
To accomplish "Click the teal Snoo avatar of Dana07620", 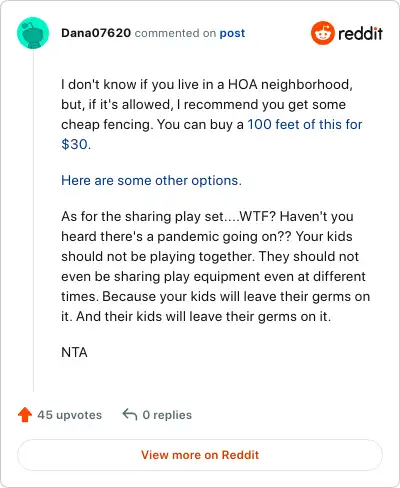I will click(33, 33).
